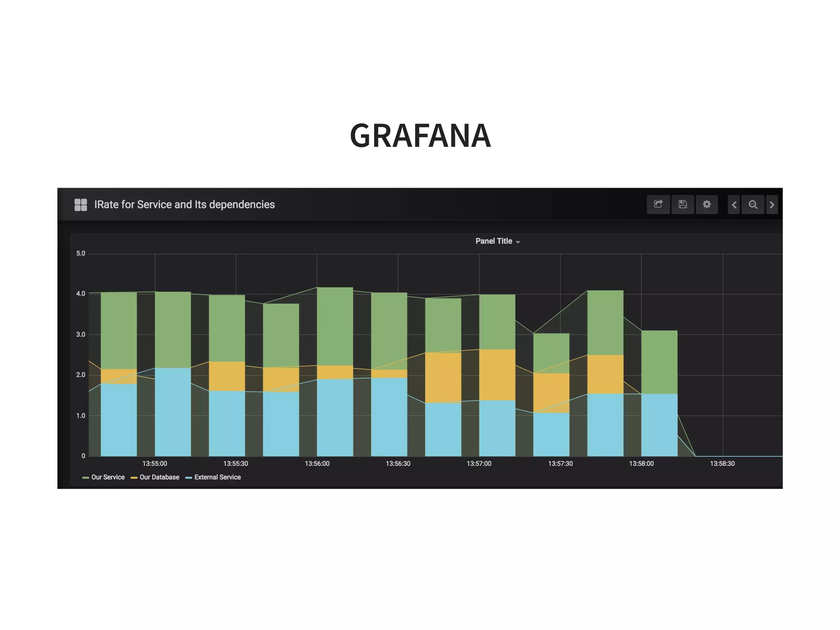
Task: Click the 1.0 y-axis label
Action: tap(81, 416)
